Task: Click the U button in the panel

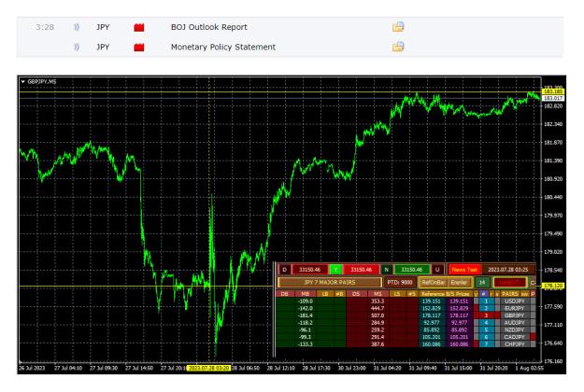Action: [x=437, y=270]
